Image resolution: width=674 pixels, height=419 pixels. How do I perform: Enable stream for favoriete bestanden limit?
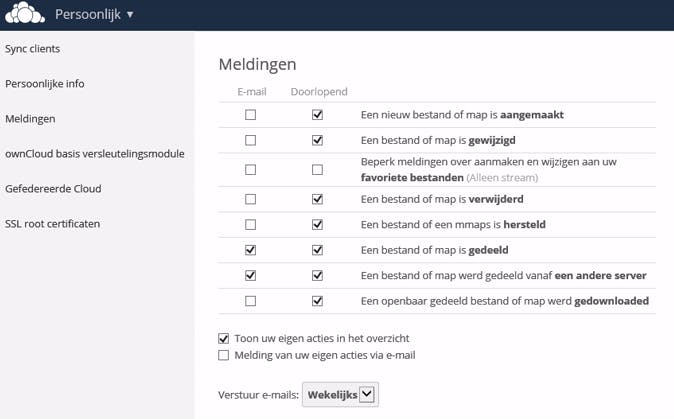coord(317,170)
